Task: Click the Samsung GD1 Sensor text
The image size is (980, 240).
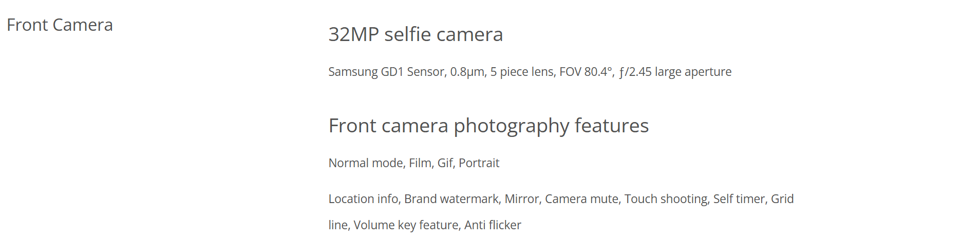Action: [386, 72]
